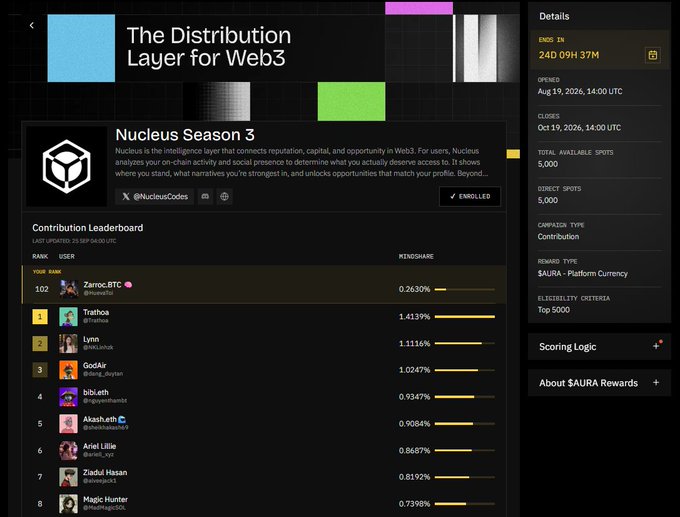The height and width of the screenshot is (517, 680).
Task: Open Trathoa's avatar picture
Action: point(69,317)
